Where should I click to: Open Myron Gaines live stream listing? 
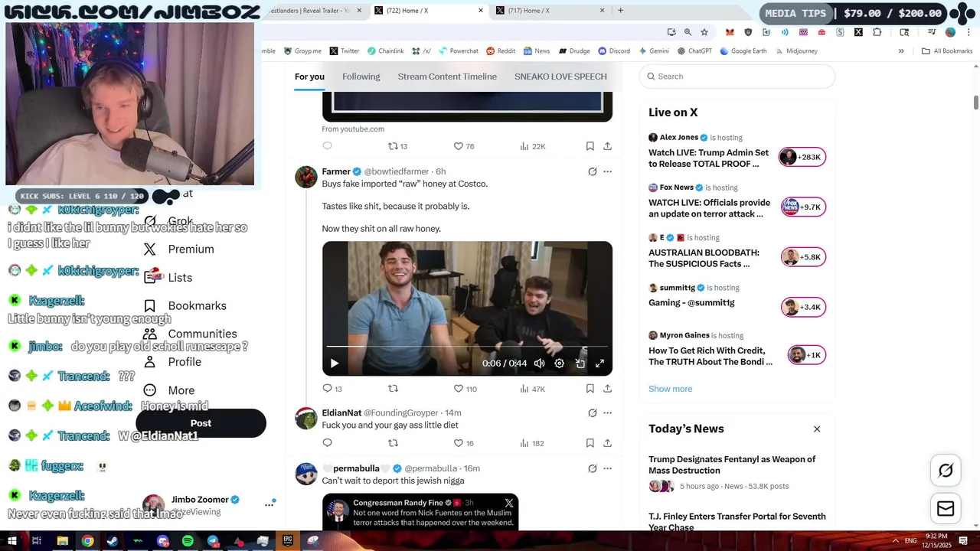737,349
